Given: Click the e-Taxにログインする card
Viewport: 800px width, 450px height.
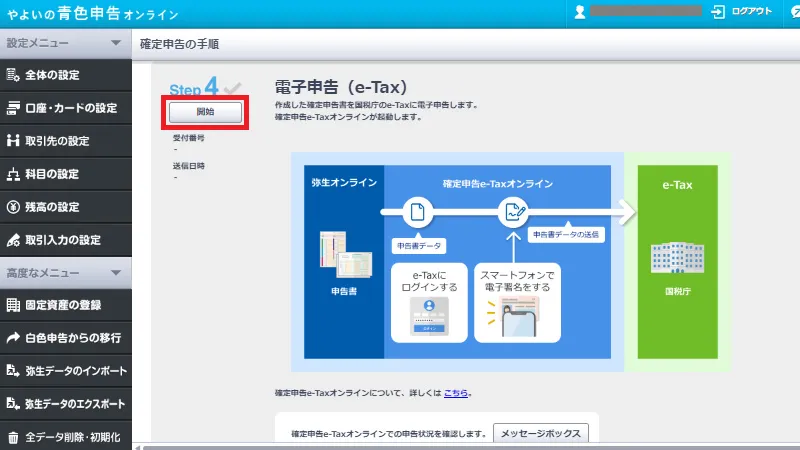Looking at the screenshot, I should point(429,303).
